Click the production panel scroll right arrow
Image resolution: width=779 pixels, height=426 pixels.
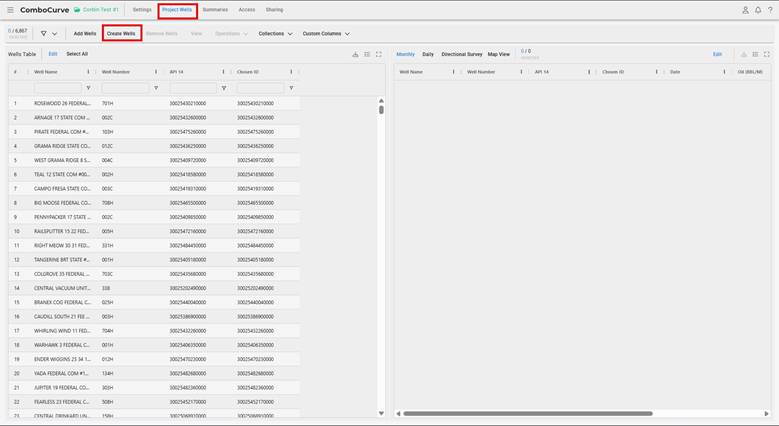click(767, 414)
